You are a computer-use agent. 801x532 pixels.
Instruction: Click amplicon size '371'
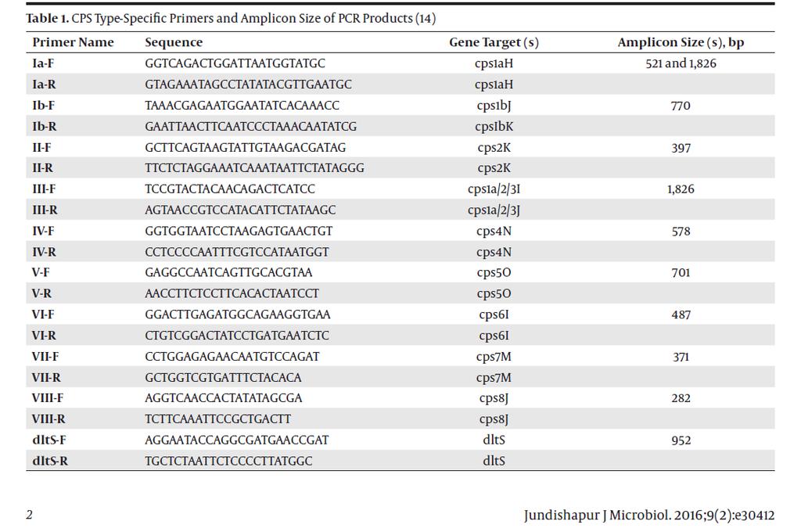[x=681, y=357]
